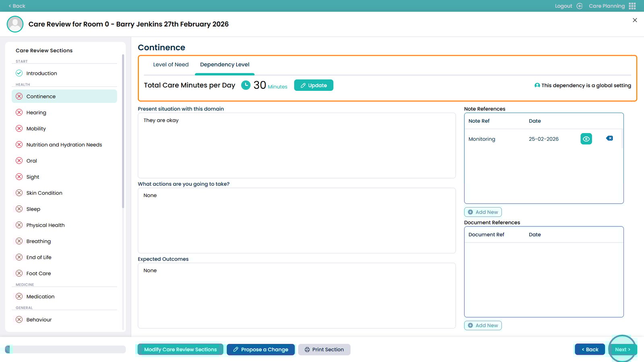Click the eye icon for Monitoring note
This screenshot has height=362, width=644.
point(586,139)
